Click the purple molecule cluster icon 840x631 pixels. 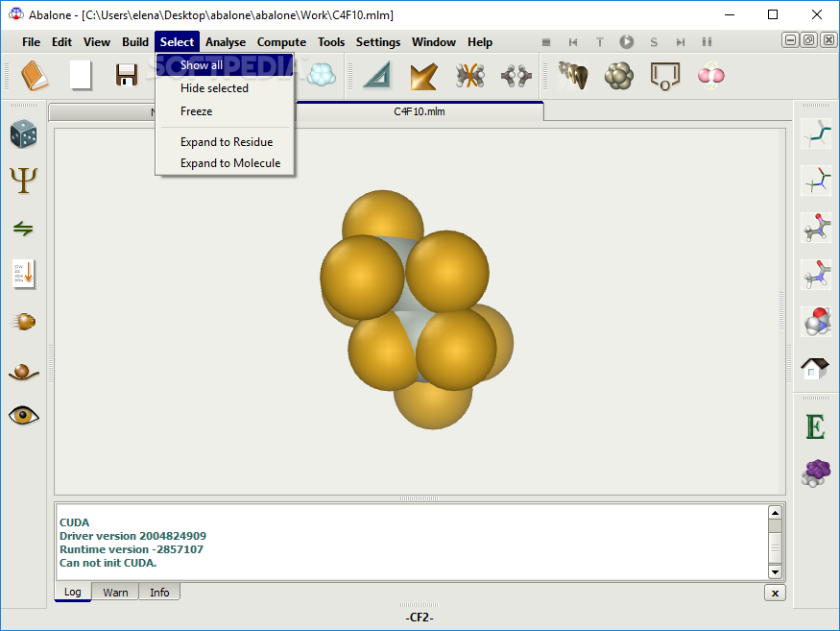(816, 473)
